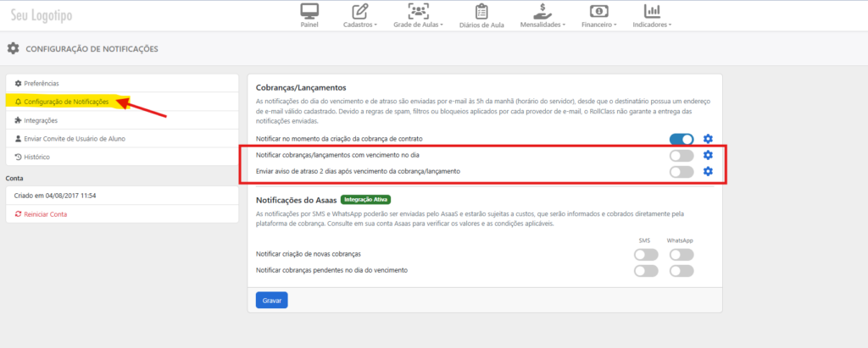Open the Painel monitor icon
Viewport: 868px width, 348px height.
(309, 11)
